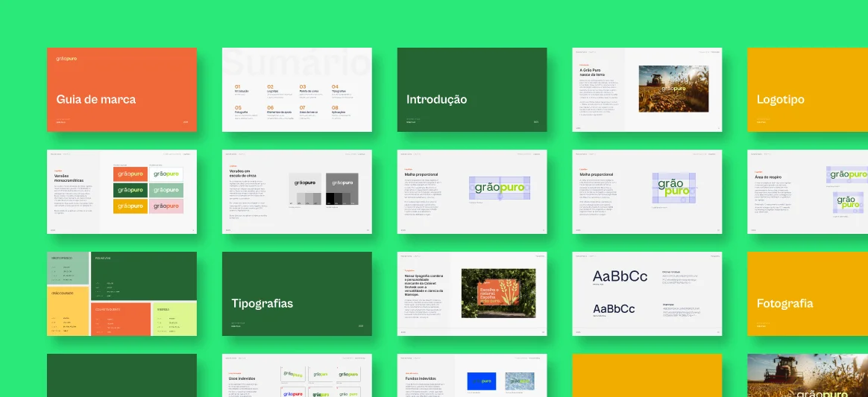Select the large dark green palette block
The height and width of the screenshot is (397, 868).
point(144,276)
